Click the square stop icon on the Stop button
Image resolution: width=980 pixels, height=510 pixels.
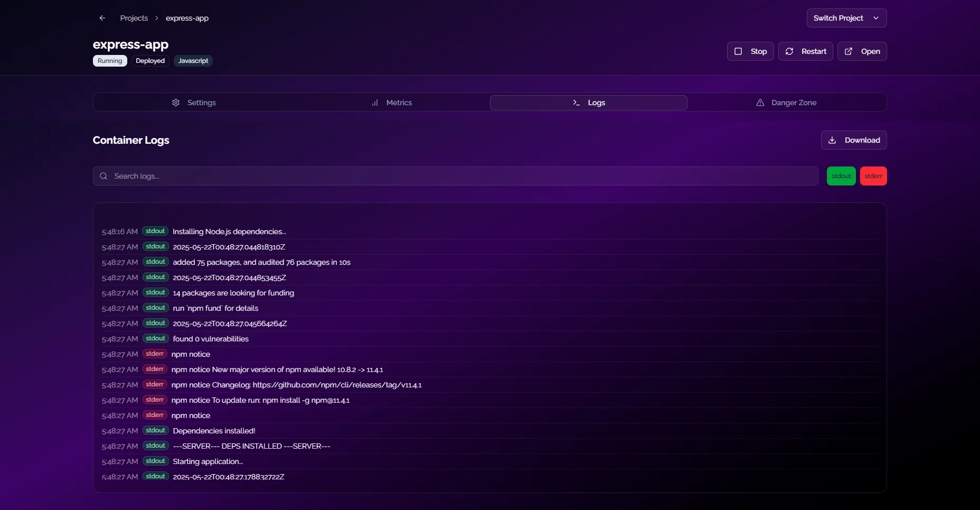pyautogui.click(x=739, y=51)
